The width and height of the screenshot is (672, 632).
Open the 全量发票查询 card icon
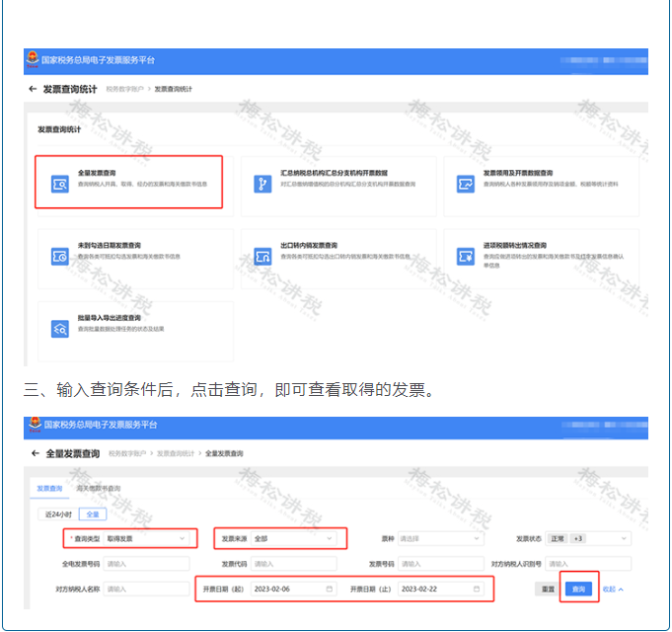(60, 184)
